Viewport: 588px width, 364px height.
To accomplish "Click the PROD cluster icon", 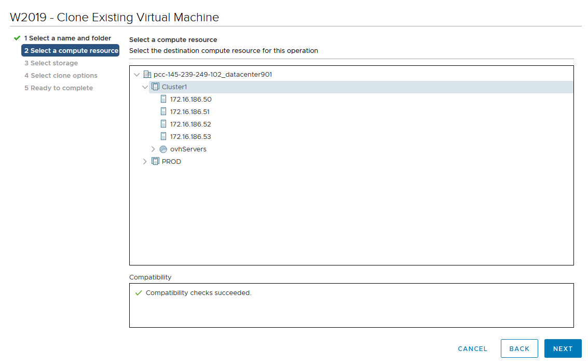I will coord(155,162).
